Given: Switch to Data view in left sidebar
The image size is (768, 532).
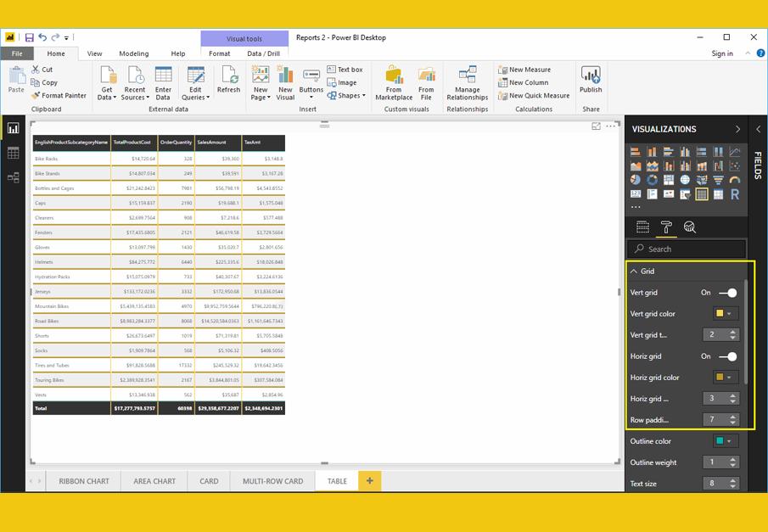Looking at the screenshot, I should (x=13, y=153).
